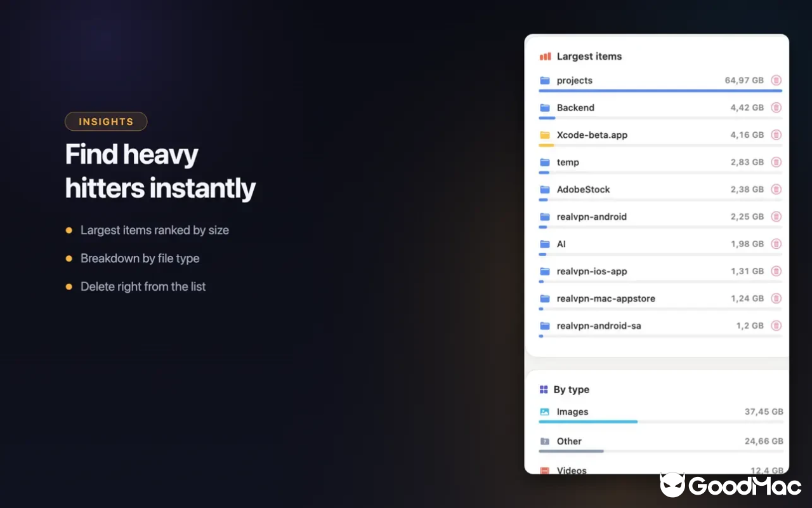Click the 4,42 GB size value

click(x=747, y=108)
